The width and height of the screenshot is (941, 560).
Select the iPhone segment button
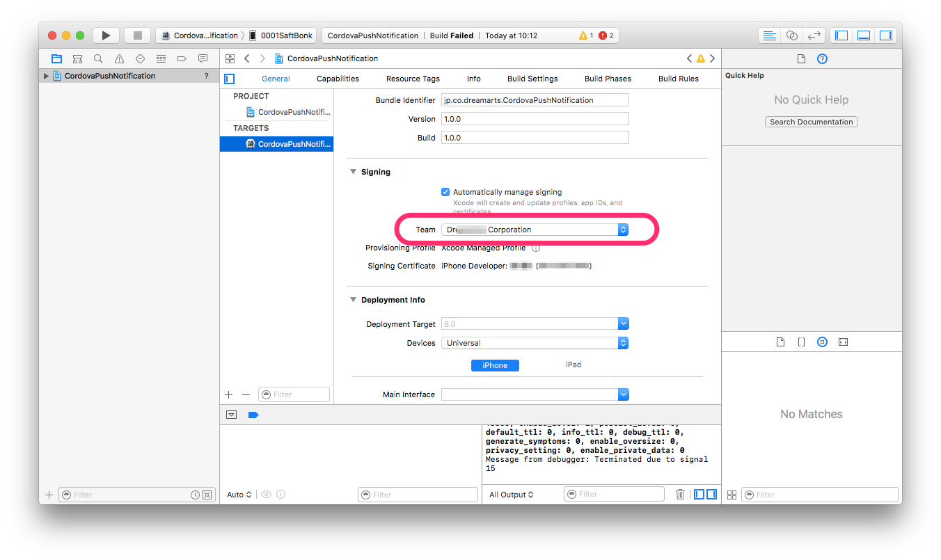(495, 365)
